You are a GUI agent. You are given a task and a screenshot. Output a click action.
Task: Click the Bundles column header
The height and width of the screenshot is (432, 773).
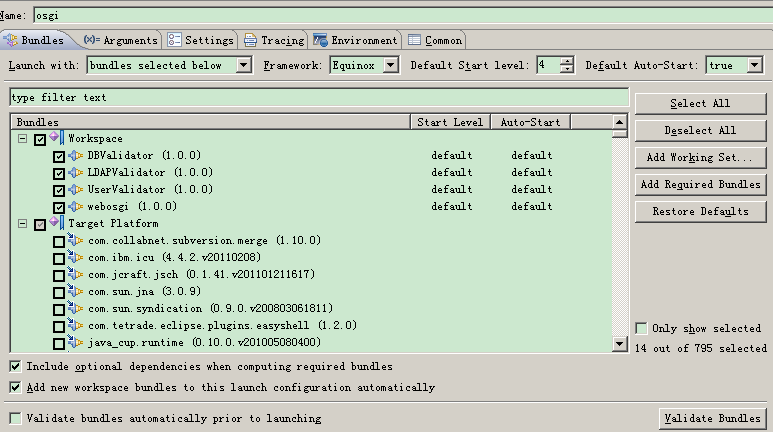point(211,122)
